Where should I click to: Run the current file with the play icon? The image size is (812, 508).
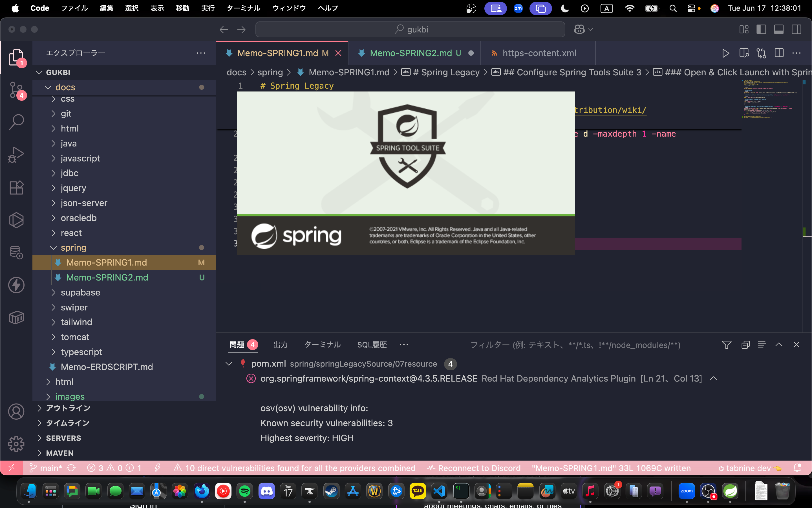(x=725, y=53)
